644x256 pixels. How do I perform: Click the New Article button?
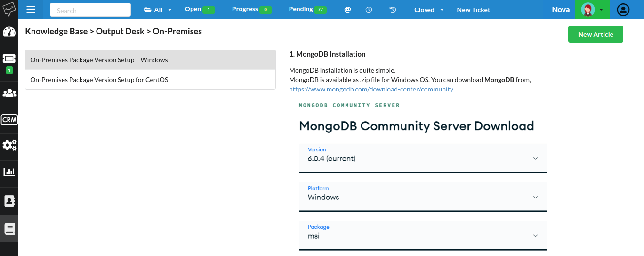pyautogui.click(x=596, y=34)
